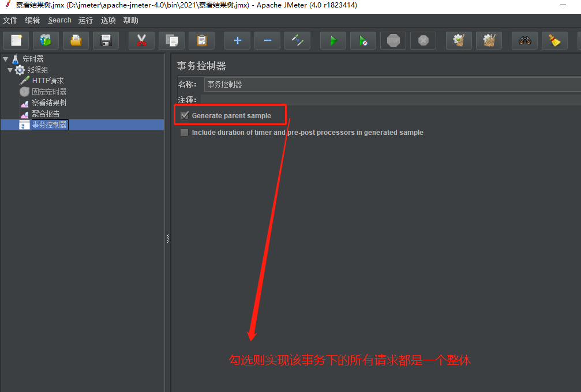Click the chart icon beside 聚合报告
The image size is (581, 392).
pyautogui.click(x=24, y=114)
